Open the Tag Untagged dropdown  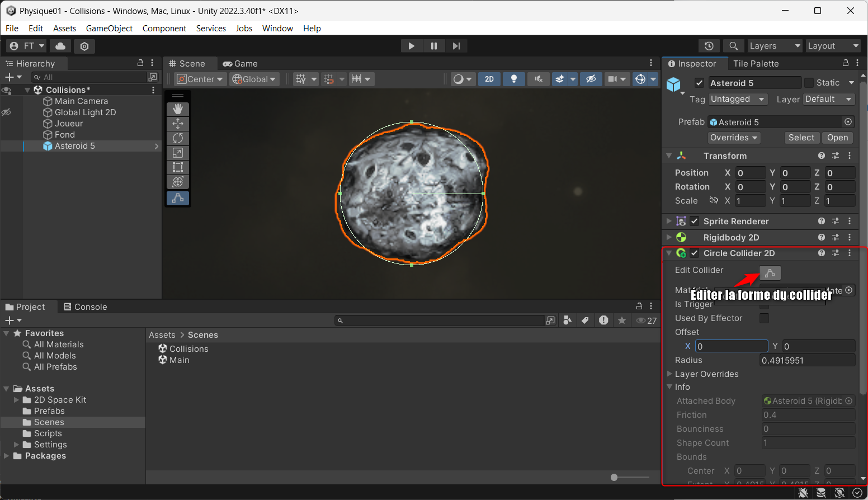tap(738, 99)
